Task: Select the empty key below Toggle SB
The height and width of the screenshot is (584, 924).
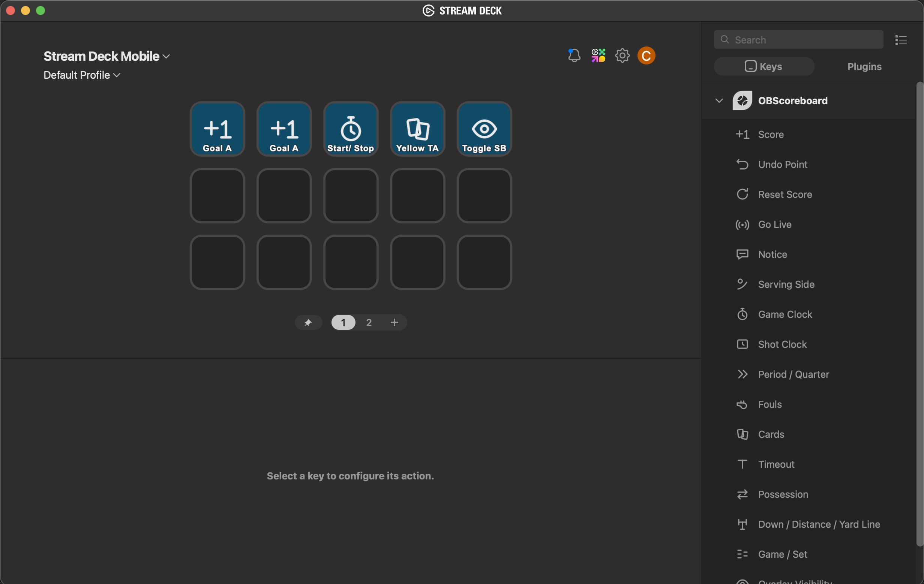Action: [484, 196]
